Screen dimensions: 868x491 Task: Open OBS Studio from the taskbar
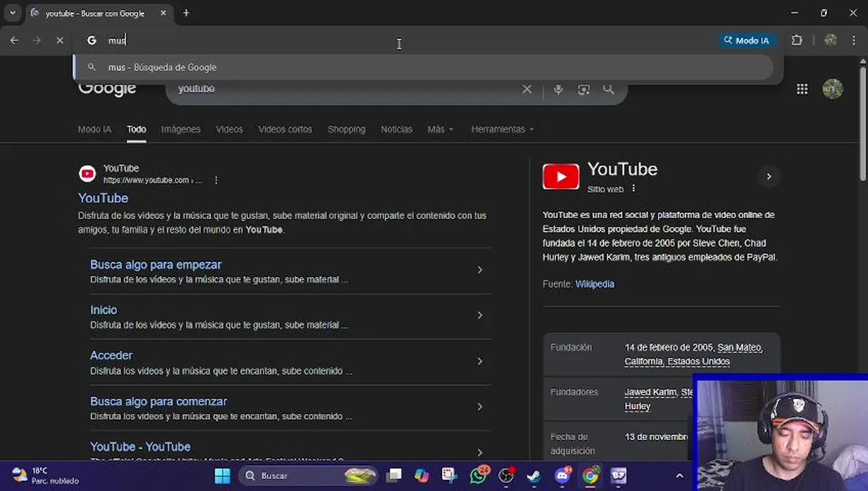(506, 475)
